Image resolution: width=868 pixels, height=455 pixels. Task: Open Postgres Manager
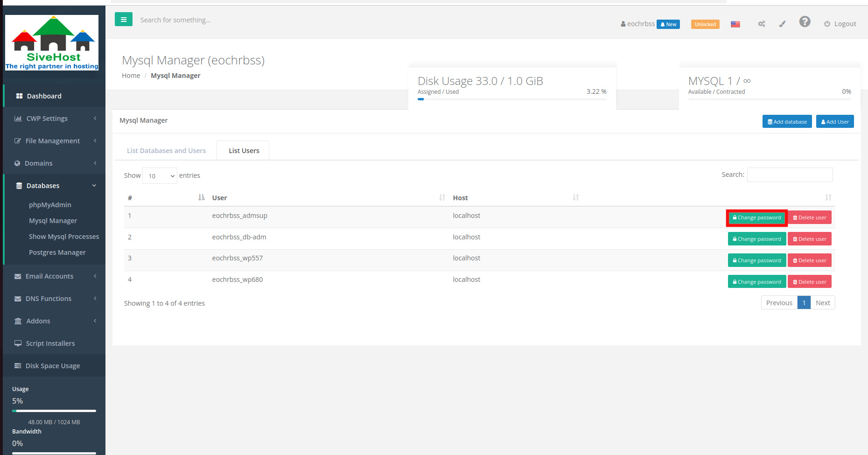click(57, 252)
